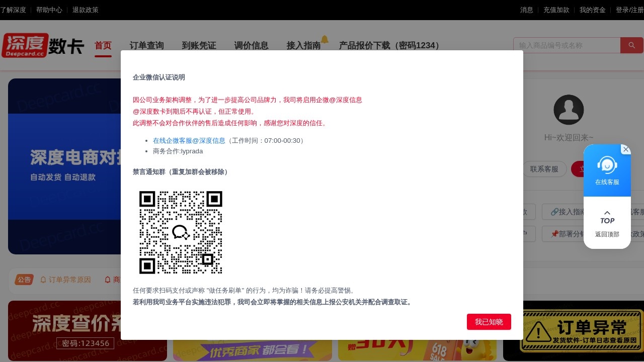
Task: Open the 优秀商家都会看 promo card
Action: click(253, 350)
